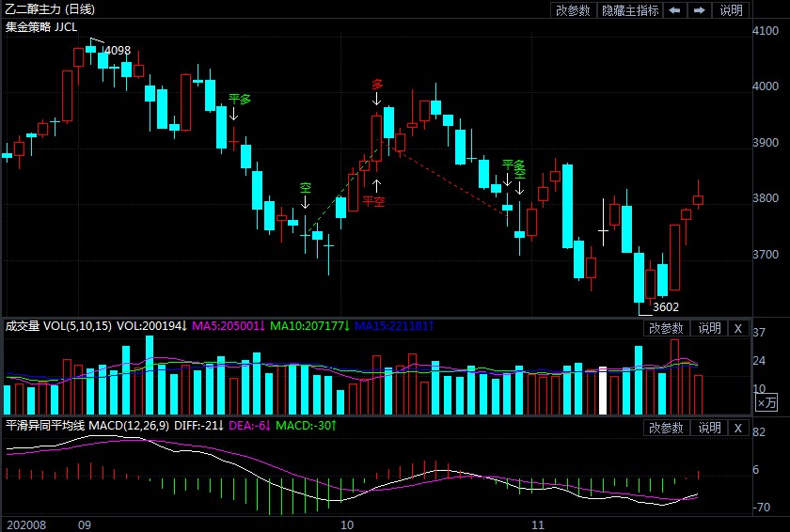
Task: Click the 4098 high price label
Action: (118, 51)
